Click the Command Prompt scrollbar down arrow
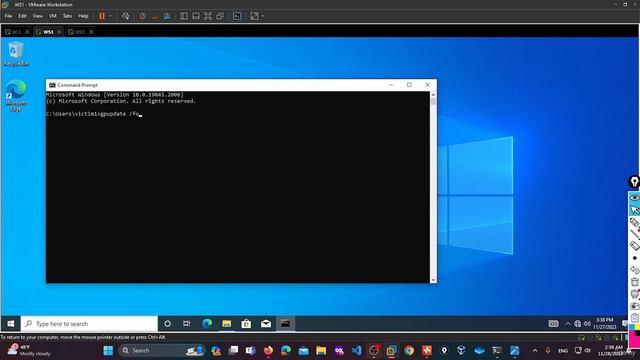This screenshot has width=640, height=360. point(433,280)
